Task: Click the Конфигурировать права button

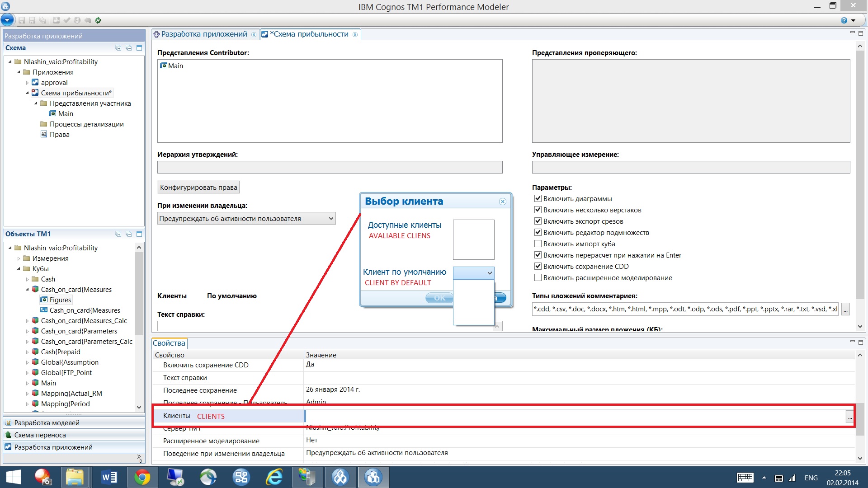Action: point(198,188)
